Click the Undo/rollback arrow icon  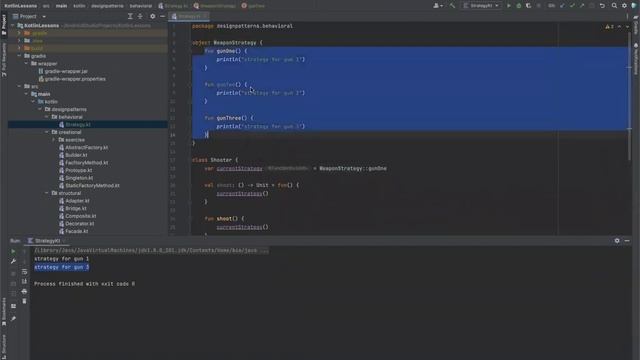click(x=602, y=6)
